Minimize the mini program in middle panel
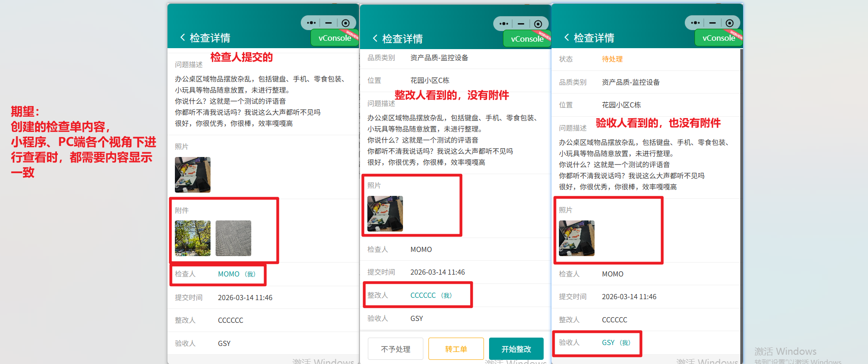 (x=521, y=24)
